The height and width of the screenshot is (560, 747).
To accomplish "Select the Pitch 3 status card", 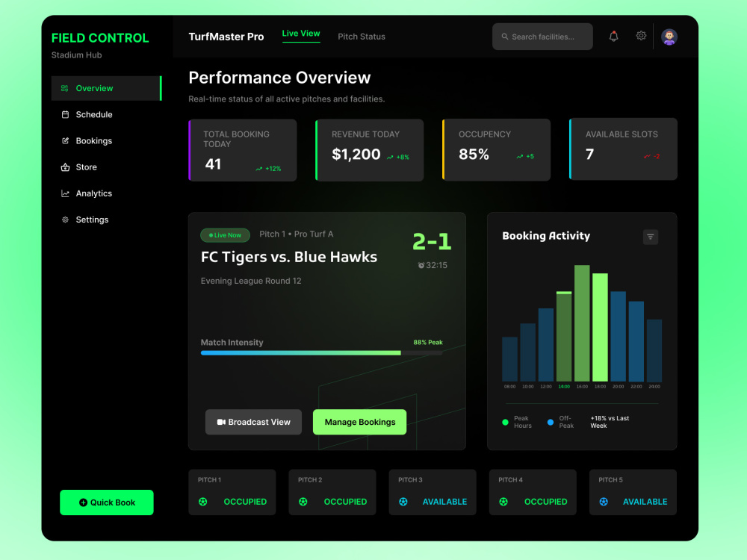I will point(433,492).
